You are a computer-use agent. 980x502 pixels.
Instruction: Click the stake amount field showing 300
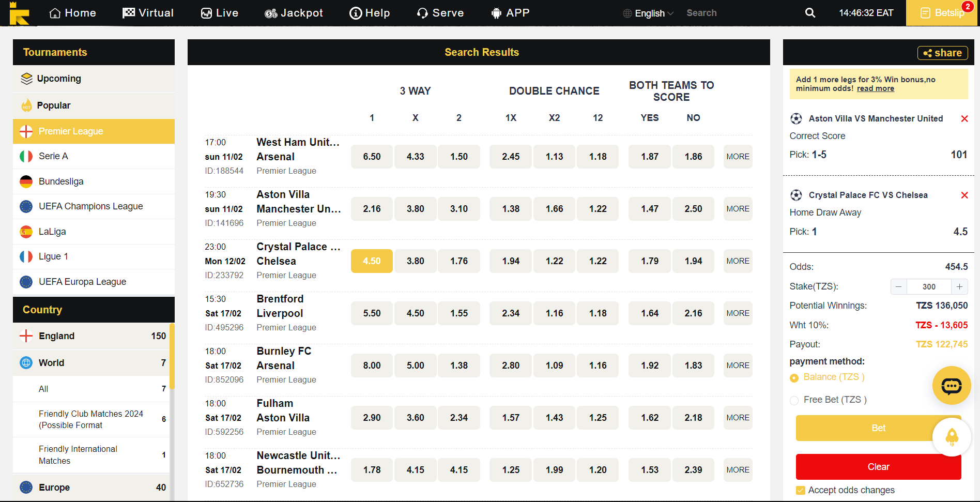coord(929,287)
